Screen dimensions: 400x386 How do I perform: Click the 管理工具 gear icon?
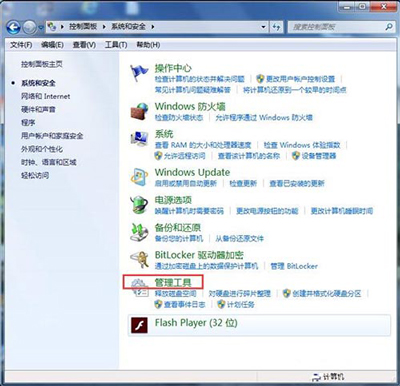139,287
